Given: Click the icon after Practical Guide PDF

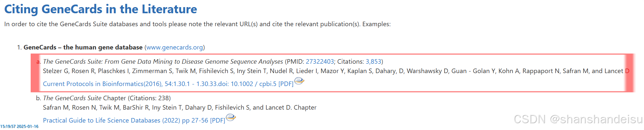Looking at the screenshot, I should click(x=230, y=117).
